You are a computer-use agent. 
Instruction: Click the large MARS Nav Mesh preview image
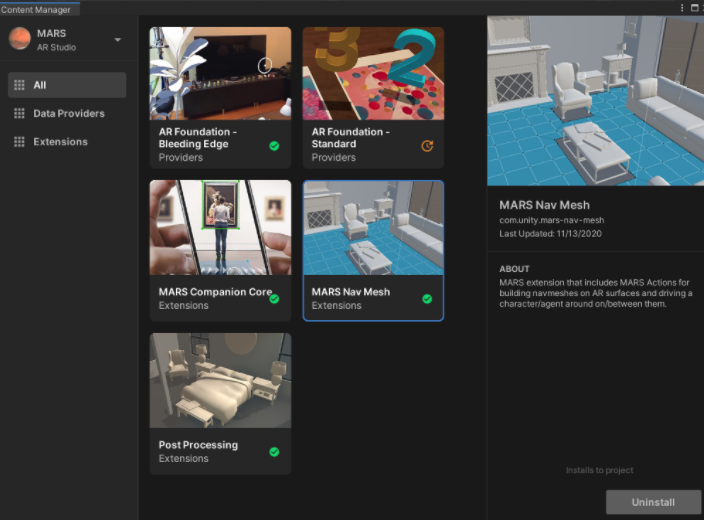(x=595, y=100)
